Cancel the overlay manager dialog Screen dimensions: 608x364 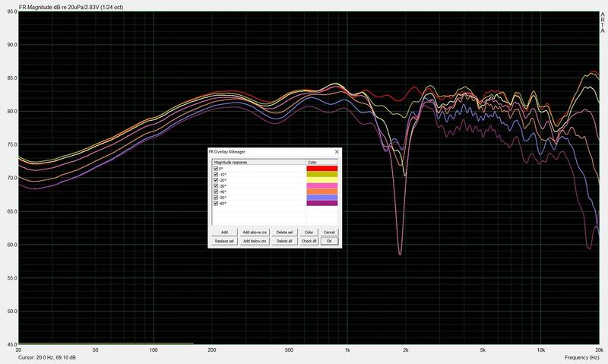pos(329,232)
